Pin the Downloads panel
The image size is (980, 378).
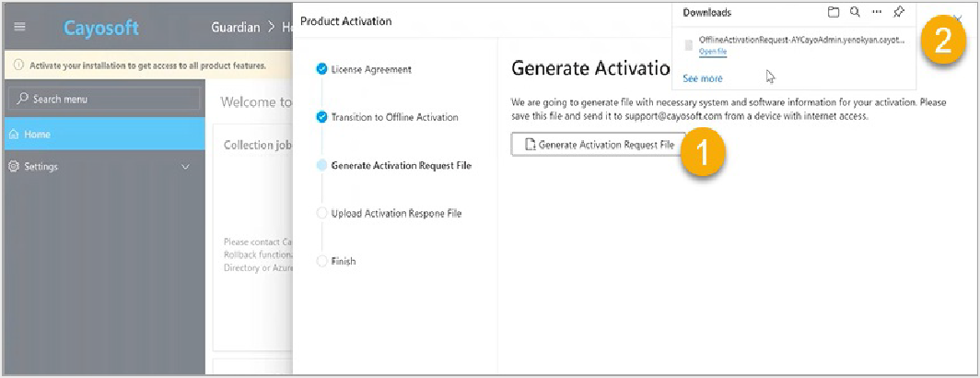[x=899, y=12]
